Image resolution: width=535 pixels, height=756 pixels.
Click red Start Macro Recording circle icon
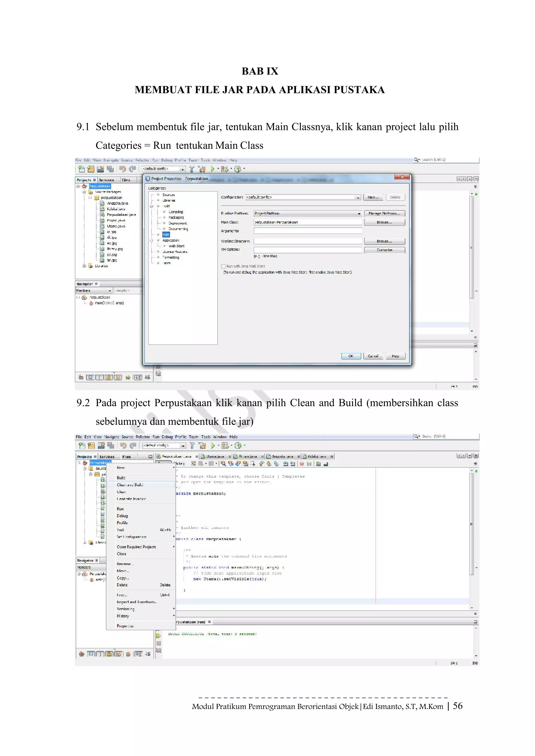coord(302,464)
